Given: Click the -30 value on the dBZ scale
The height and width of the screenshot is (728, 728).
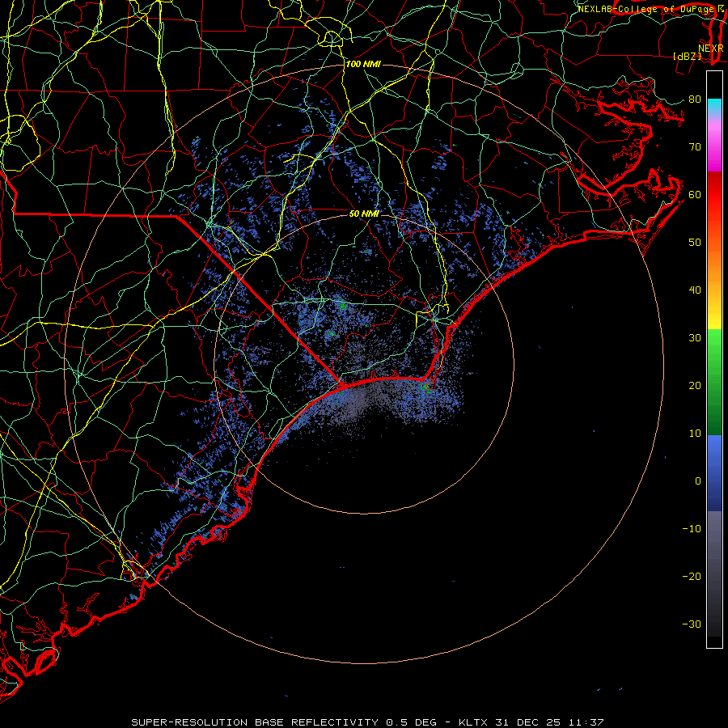Looking at the screenshot, I should pos(692,624).
